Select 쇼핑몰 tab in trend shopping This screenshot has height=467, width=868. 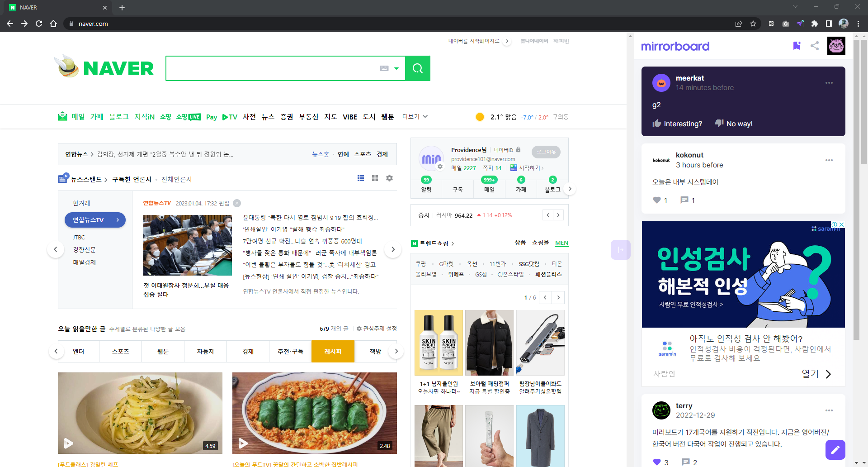click(x=540, y=243)
